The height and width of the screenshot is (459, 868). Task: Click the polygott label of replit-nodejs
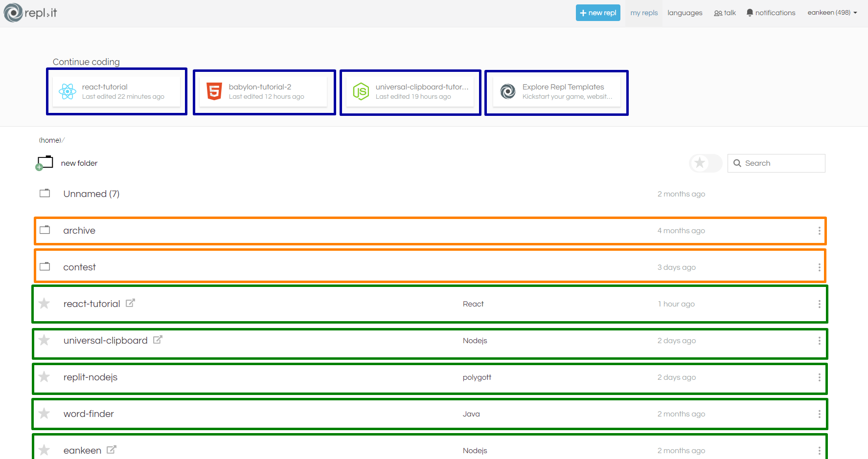click(477, 377)
